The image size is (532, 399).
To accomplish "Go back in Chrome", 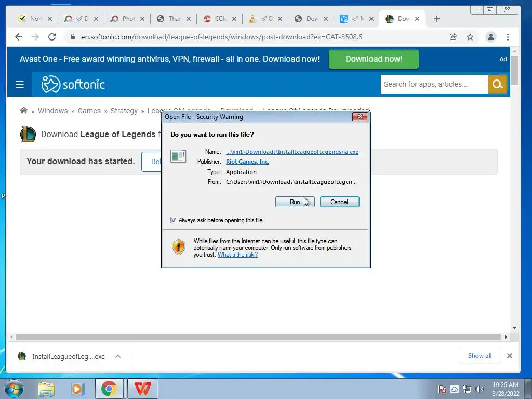I will (x=19, y=37).
